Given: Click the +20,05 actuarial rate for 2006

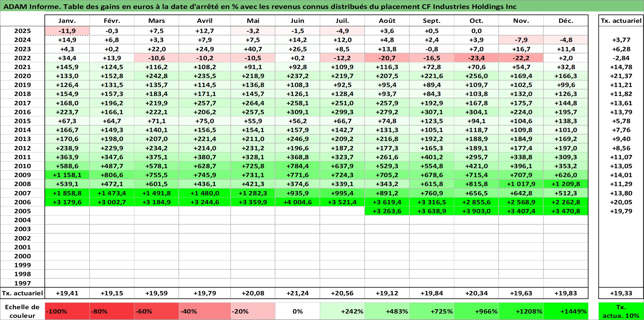Looking at the screenshot, I should (621, 202).
